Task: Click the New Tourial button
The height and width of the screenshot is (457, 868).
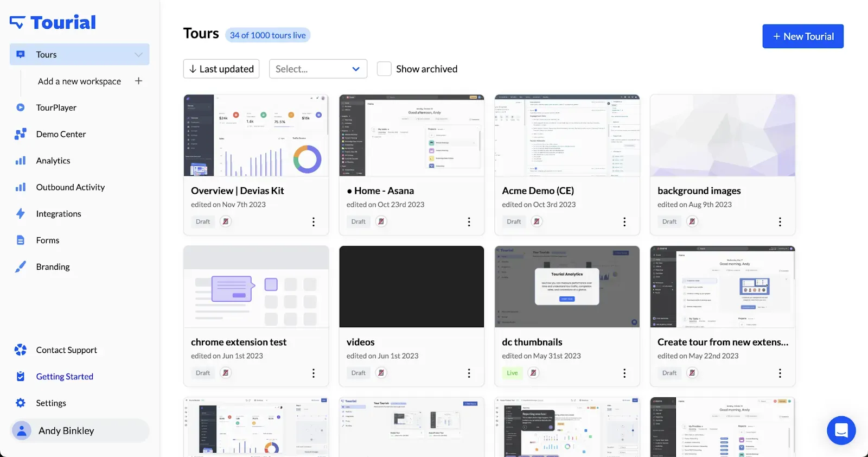Action: coord(803,36)
